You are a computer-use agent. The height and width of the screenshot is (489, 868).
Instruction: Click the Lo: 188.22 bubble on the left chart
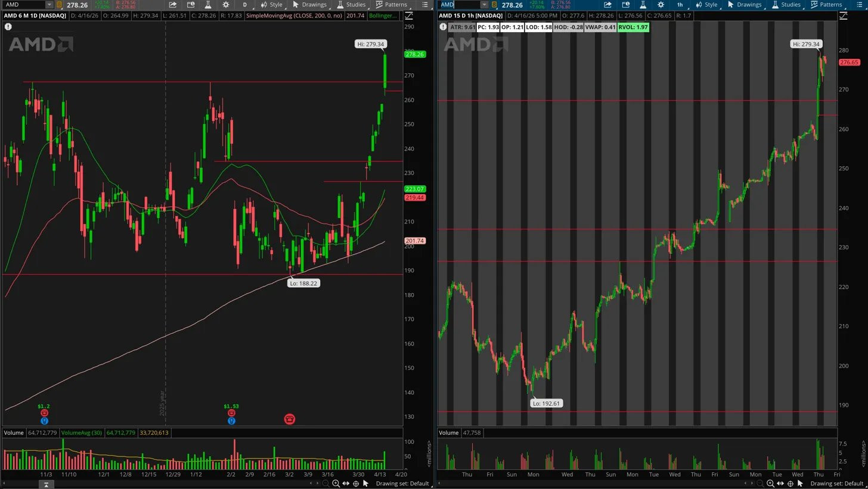tap(303, 284)
